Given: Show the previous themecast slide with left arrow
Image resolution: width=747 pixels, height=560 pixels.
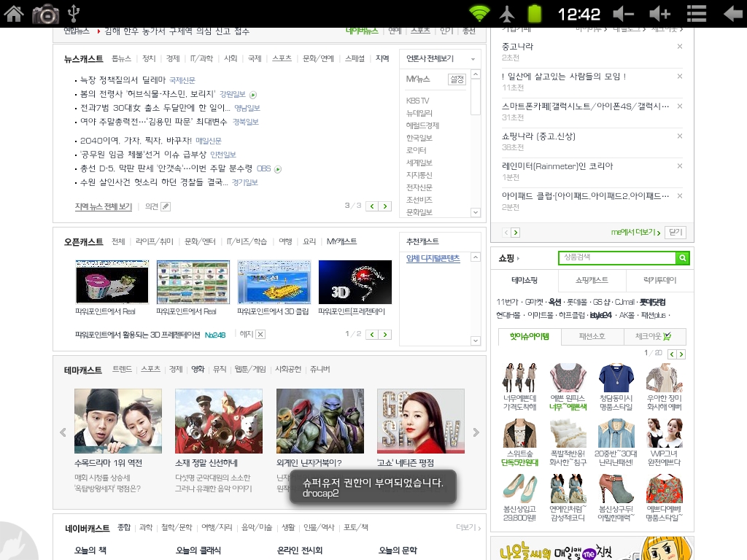Looking at the screenshot, I should [63, 432].
